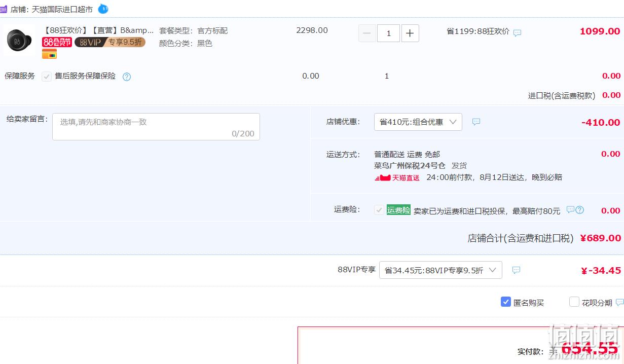Click the speech bubble icon after 最高赔付80元
The height and width of the screenshot is (364, 624).
coord(570,210)
